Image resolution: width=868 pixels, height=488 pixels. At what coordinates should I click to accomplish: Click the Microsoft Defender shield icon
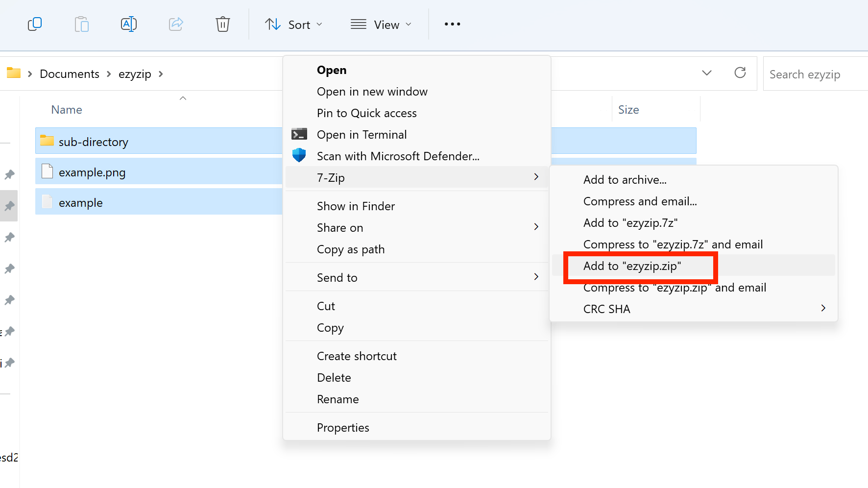(x=299, y=155)
